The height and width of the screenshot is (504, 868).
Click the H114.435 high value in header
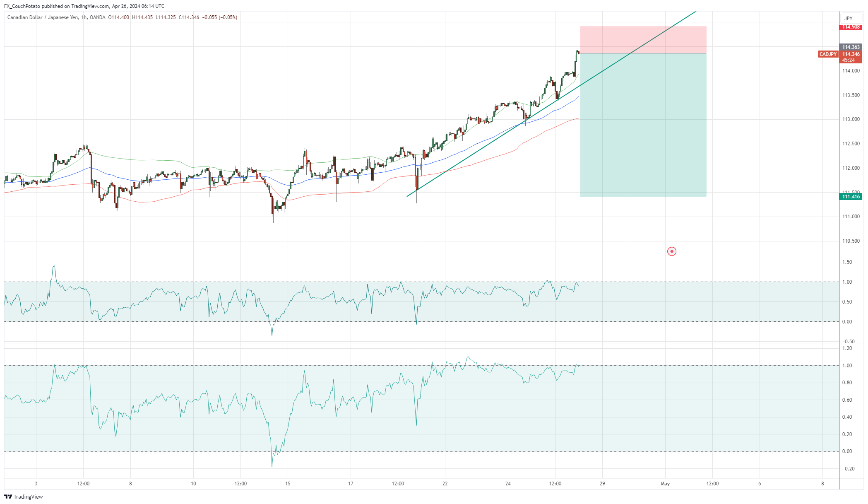click(x=142, y=17)
